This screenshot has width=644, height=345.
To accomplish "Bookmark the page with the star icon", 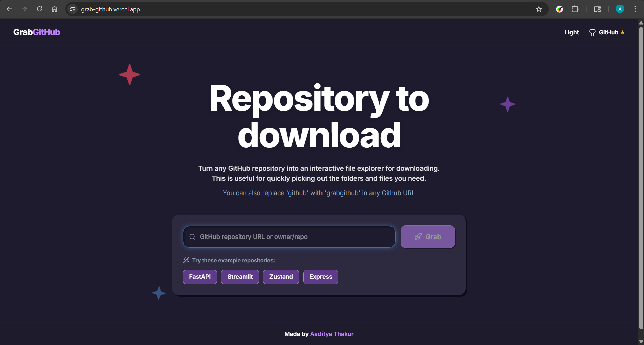I will [x=539, y=9].
